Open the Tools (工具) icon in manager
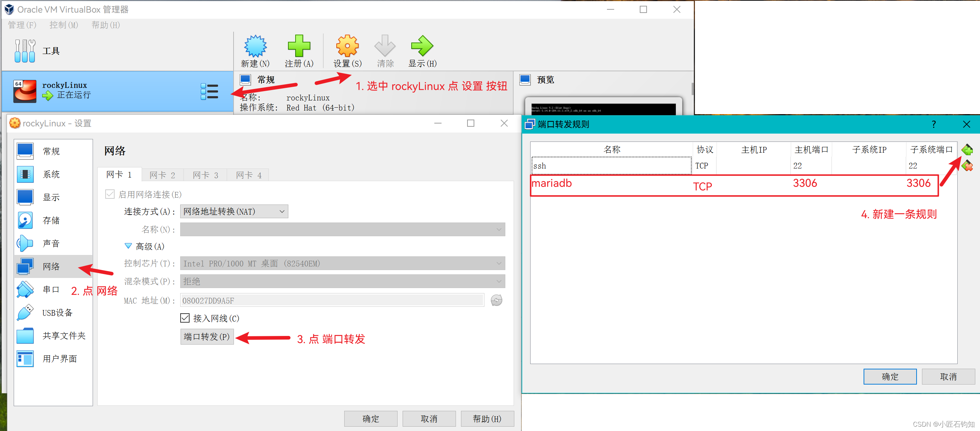This screenshot has width=980, height=431. pos(25,51)
